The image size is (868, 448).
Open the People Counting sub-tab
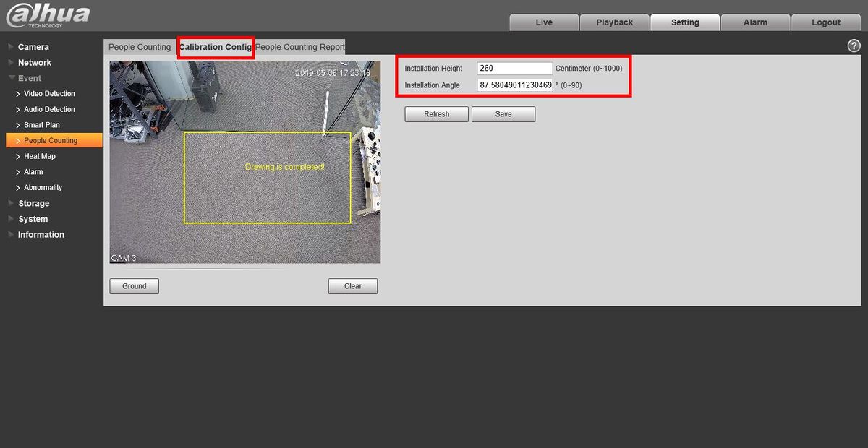pyautogui.click(x=140, y=47)
